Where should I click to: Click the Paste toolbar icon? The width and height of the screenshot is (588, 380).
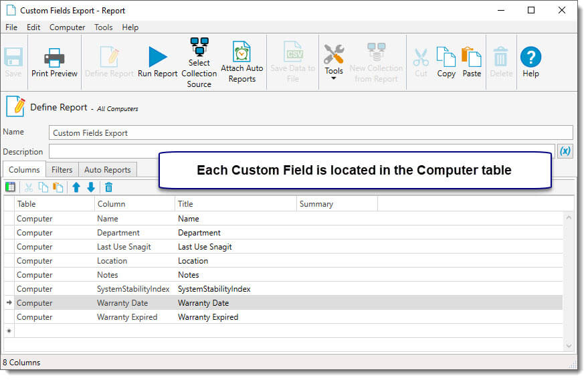pos(472,62)
